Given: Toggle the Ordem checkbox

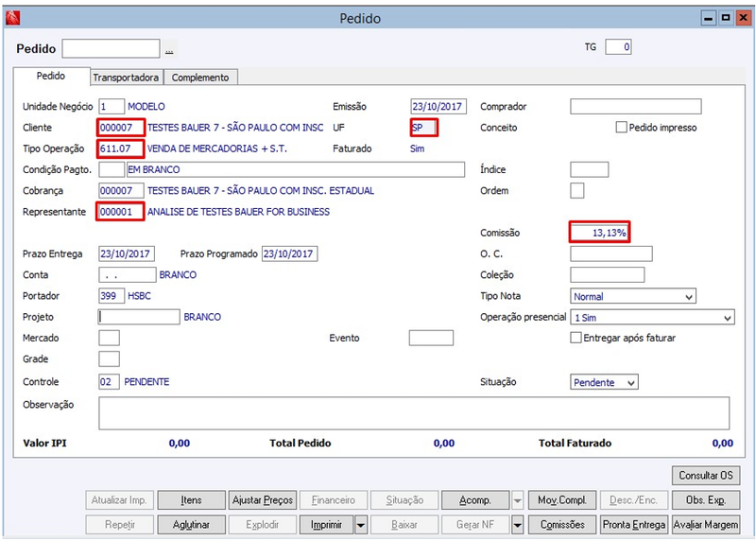Looking at the screenshot, I should (x=577, y=191).
